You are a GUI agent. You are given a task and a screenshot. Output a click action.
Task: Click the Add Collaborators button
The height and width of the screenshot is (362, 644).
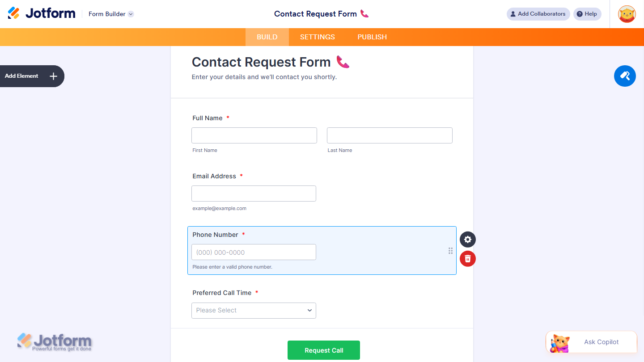point(538,14)
